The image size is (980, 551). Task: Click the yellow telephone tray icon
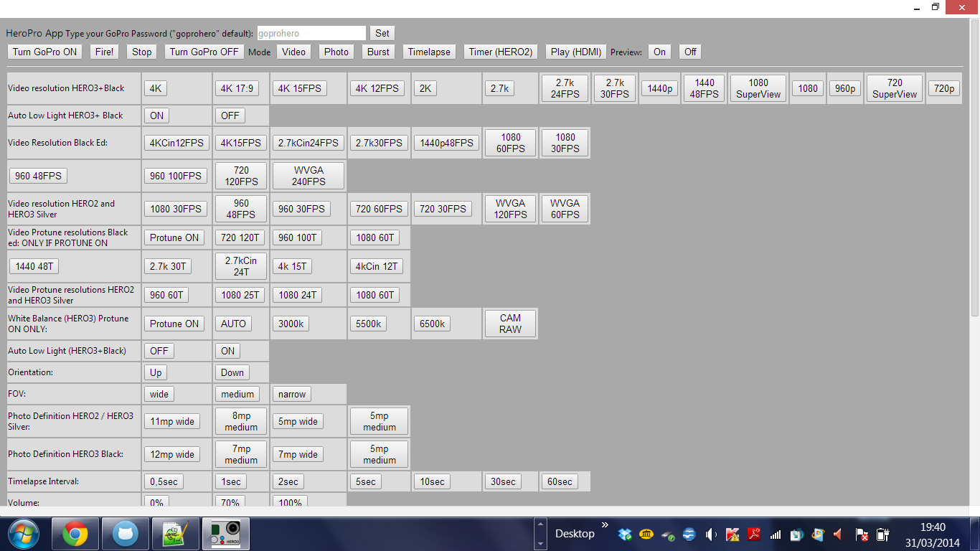coord(646,534)
